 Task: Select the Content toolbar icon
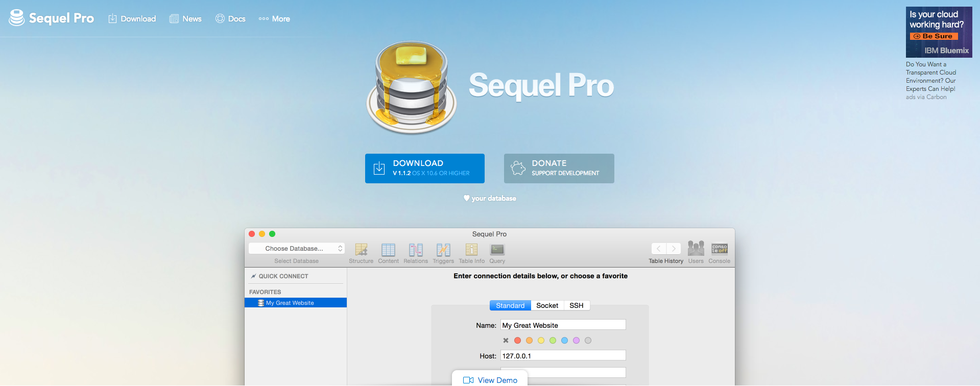pyautogui.click(x=388, y=253)
